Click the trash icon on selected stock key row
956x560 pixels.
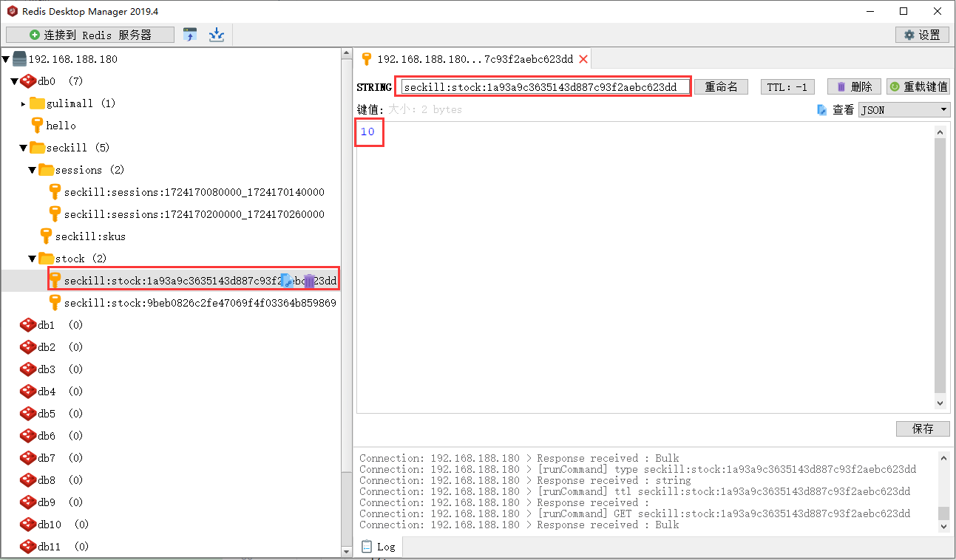pyautogui.click(x=309, y=281)
